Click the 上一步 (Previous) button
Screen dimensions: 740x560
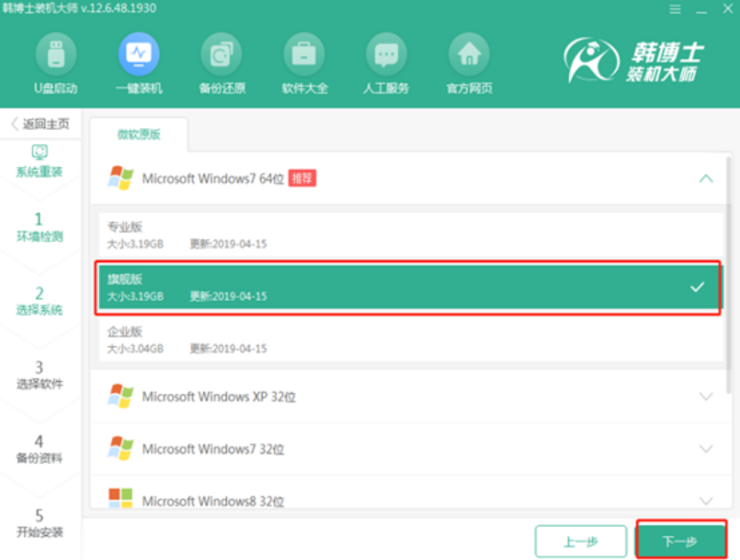tap(581, 540)
